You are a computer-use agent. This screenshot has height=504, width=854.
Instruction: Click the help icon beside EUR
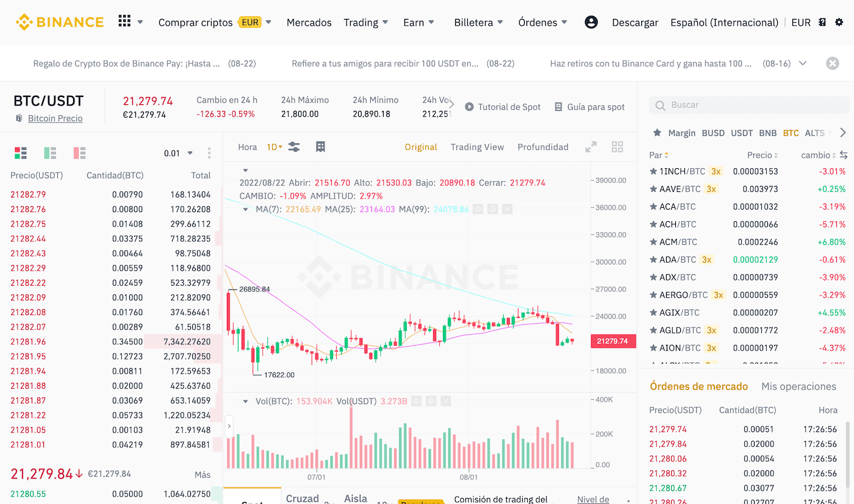click(822, 22)
